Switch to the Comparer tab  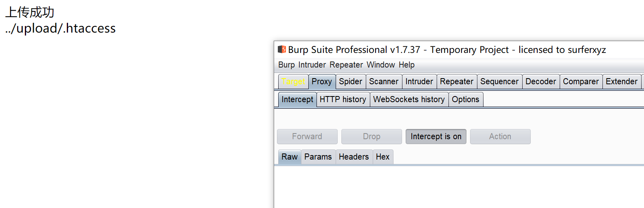click(x=581, y=81)
